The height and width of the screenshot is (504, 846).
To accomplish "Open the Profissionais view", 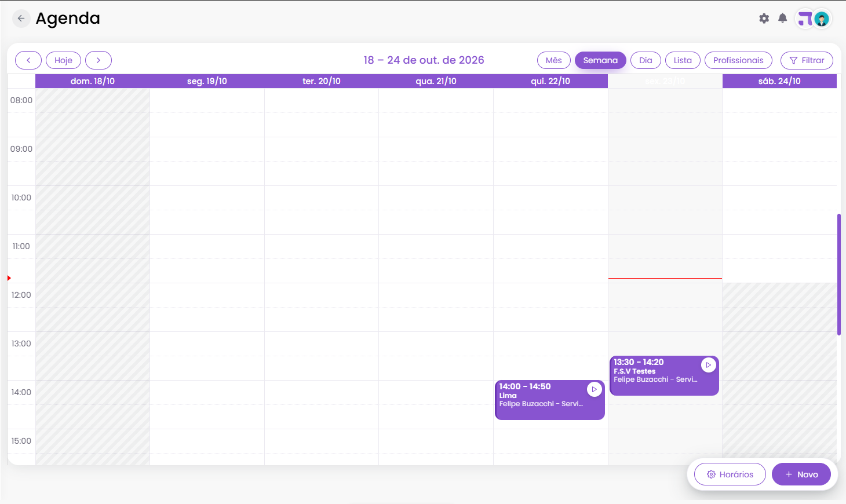I will [x=738, y=60].
